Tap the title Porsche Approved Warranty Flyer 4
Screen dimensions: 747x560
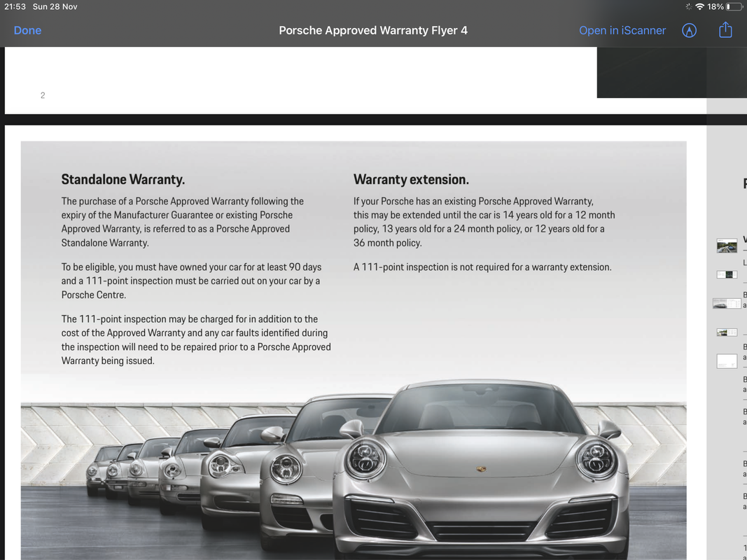point(373,31)
